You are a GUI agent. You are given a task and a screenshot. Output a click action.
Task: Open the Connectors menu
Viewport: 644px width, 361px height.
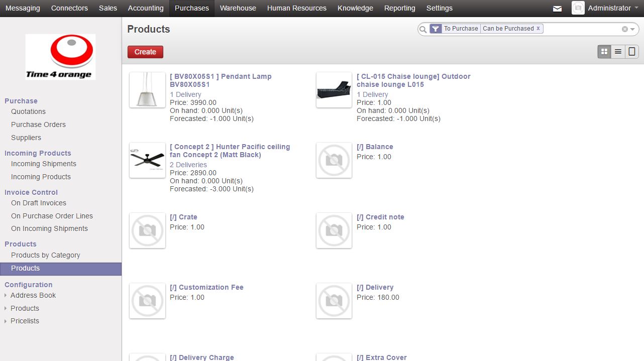point(69,8)
